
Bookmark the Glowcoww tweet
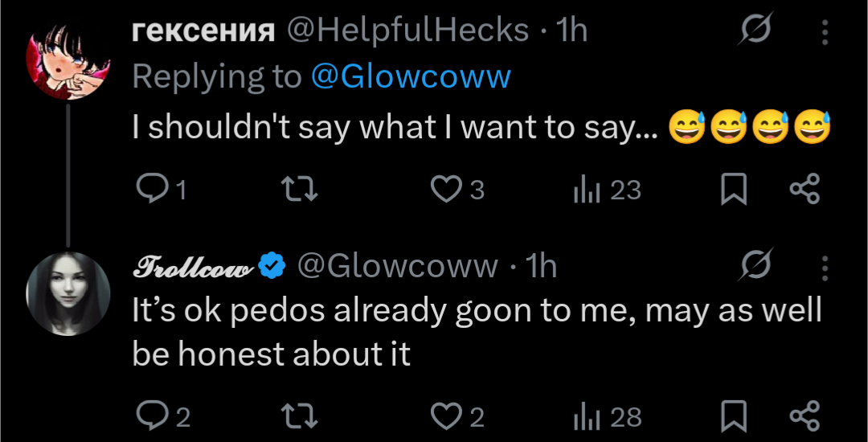point(732,417)
